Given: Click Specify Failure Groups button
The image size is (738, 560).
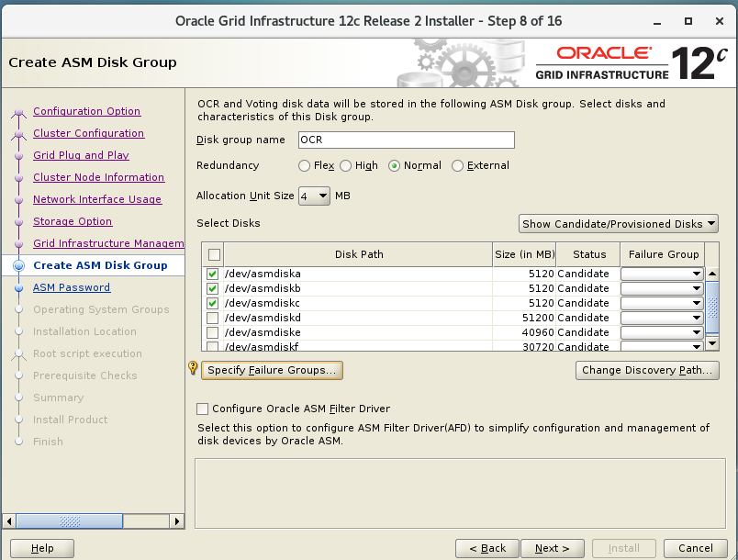Looking at the screenshot, I should 272,370.
